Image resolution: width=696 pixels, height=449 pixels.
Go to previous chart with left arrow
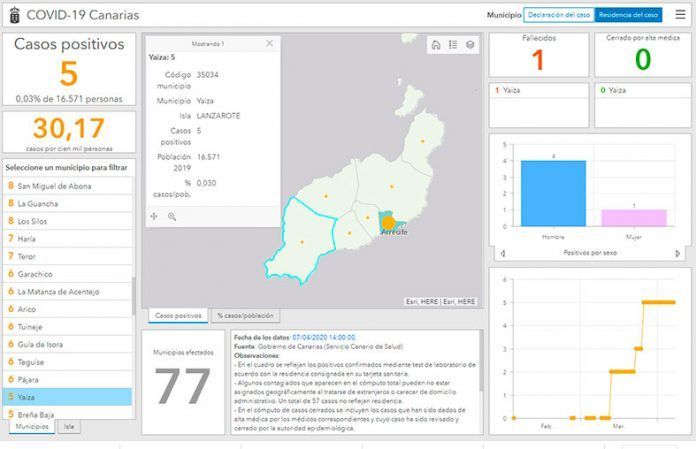click(503, 253)
